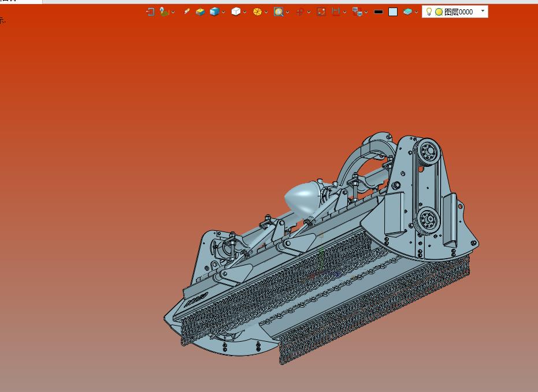538x392 pixels.
Task: Toggle the lightbulb layer visibility icon
Action: click(429, 12)
